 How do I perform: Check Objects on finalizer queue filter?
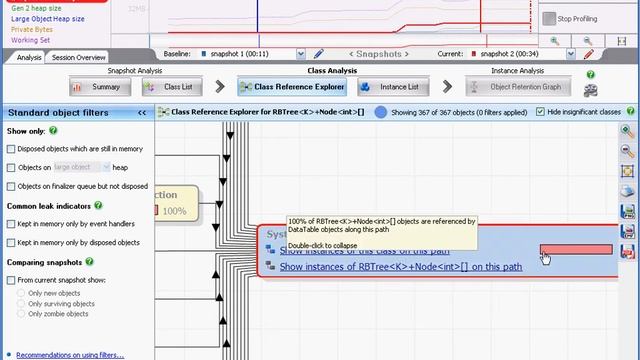11,187
